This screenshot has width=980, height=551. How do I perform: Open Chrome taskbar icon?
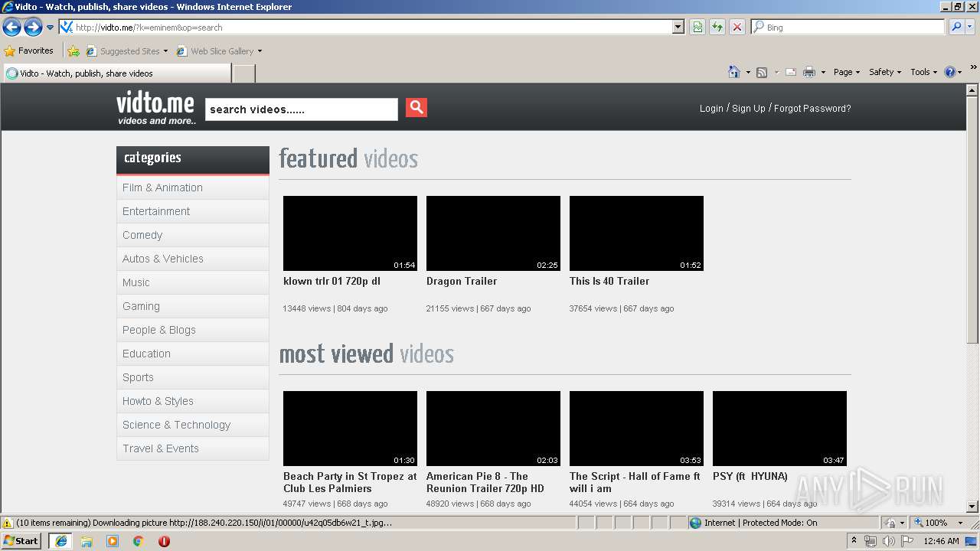(139, 541)
